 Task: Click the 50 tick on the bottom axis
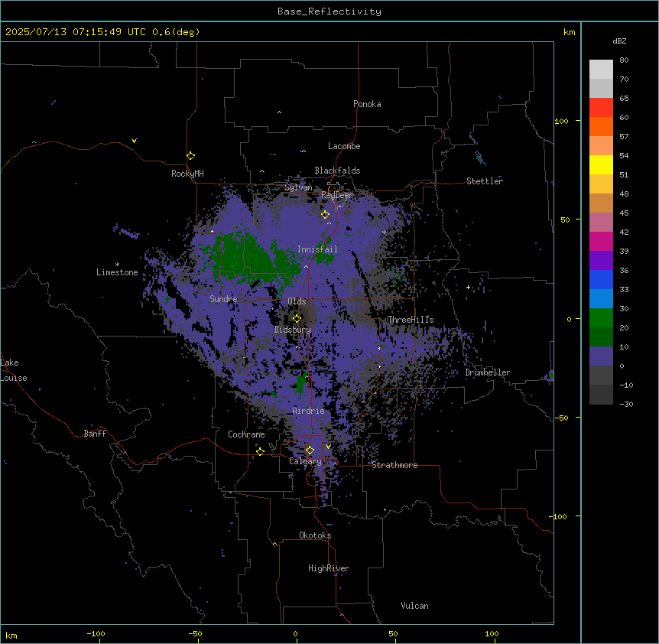coord(393,633)
